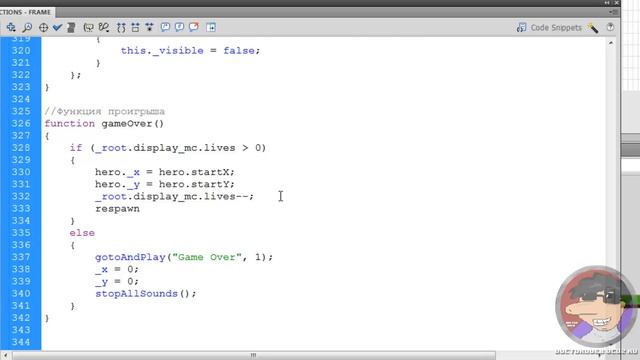Expand all collapsed code sections
The height and width of the screenshot is (360, 640).
[x=149, y=27]
